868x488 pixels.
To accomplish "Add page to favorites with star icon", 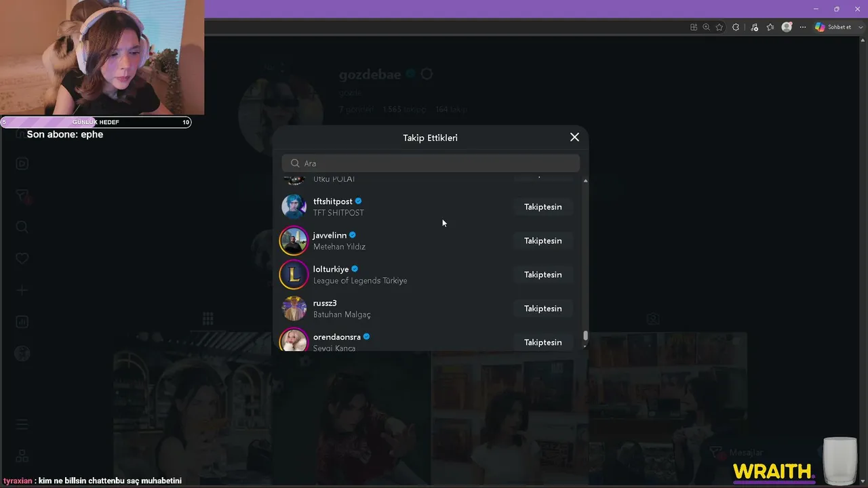I will (x=719, y=27).
